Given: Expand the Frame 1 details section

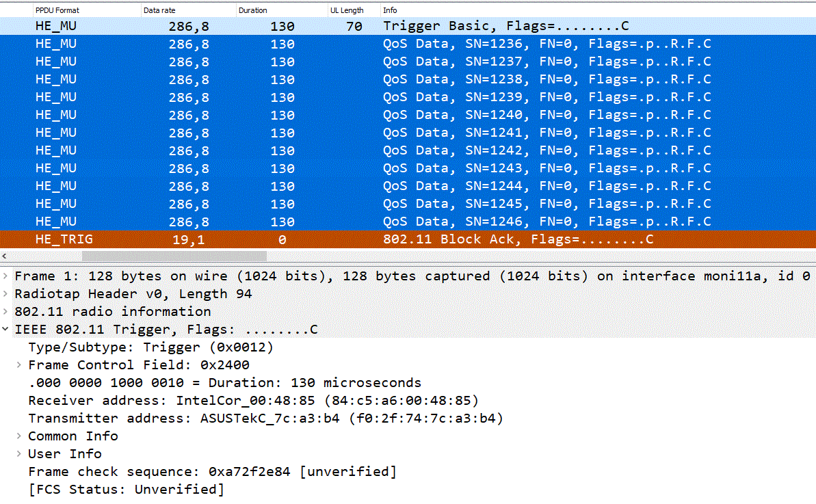Looking at the screenshot, I should [x=5, y=276].
